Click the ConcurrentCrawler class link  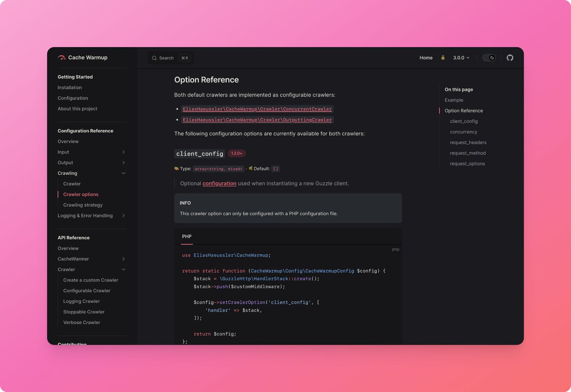point(257,109)
